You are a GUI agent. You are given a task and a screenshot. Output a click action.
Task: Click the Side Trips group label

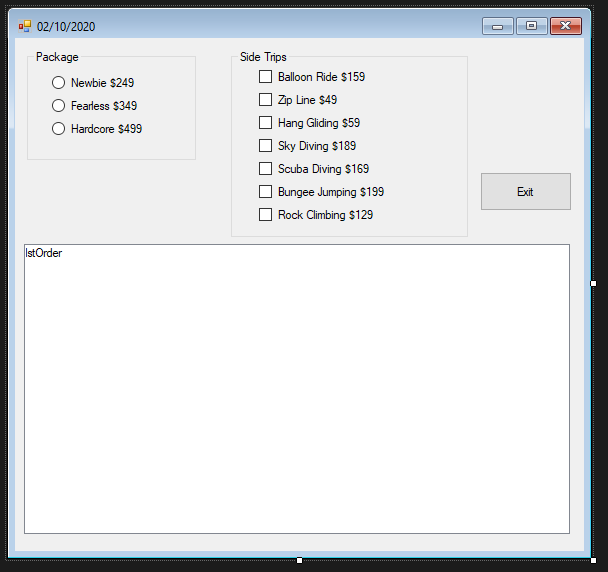[x=263, y=57]
